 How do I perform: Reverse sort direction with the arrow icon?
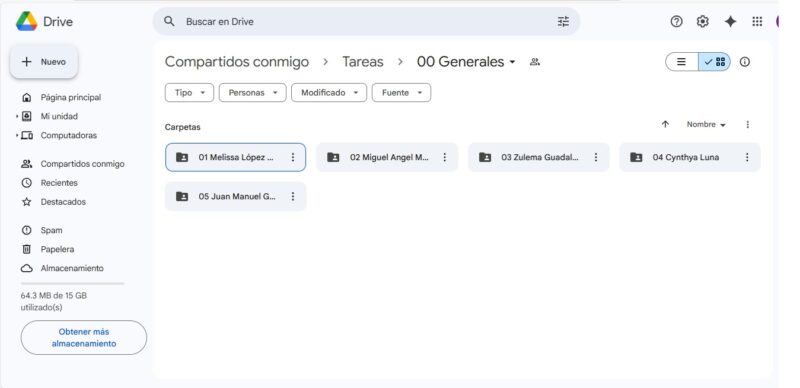point(665,125)
